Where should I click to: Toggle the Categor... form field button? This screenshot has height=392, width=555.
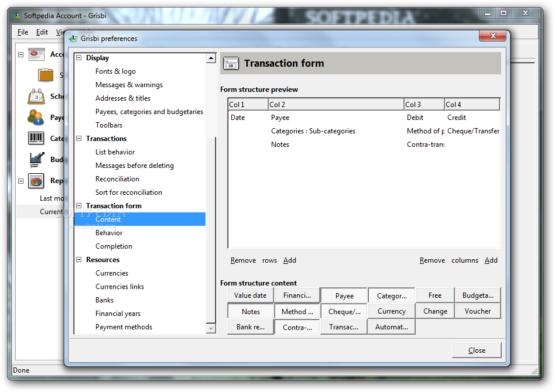tap(392, 296)
